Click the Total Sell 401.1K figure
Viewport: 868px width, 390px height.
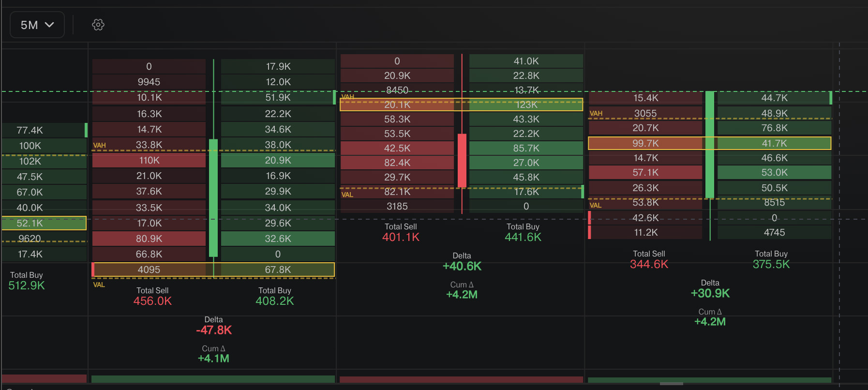click(x=401, y=237)
